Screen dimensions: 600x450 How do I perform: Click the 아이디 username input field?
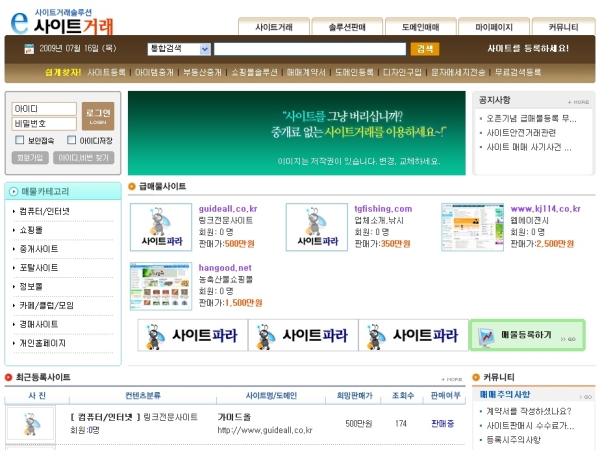pos(45,108)
